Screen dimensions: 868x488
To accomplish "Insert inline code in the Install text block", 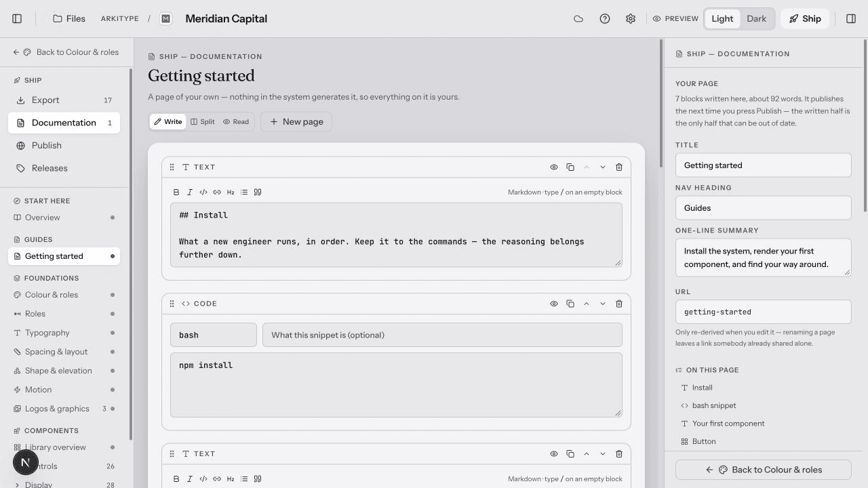I will click(x=203, y=192).
